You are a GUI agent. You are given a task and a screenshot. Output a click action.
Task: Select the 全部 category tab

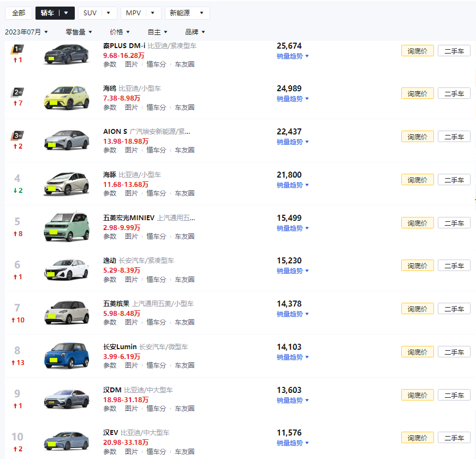tap(19, 13)
